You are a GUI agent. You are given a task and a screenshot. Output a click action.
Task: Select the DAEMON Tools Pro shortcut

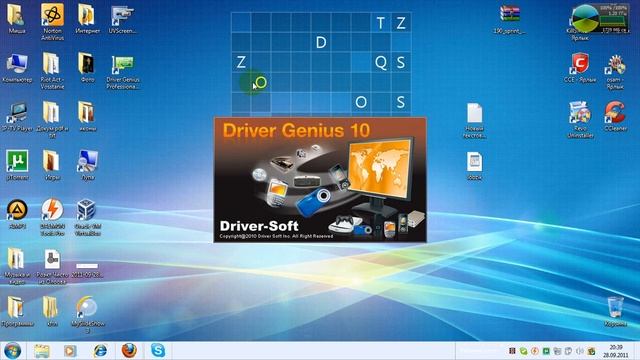click(52, 217)
